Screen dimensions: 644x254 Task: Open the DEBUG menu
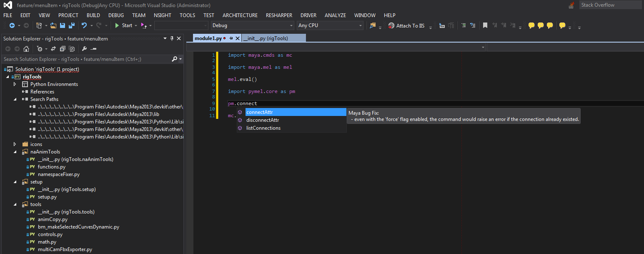pyautogui.click(x=115, y=15)
